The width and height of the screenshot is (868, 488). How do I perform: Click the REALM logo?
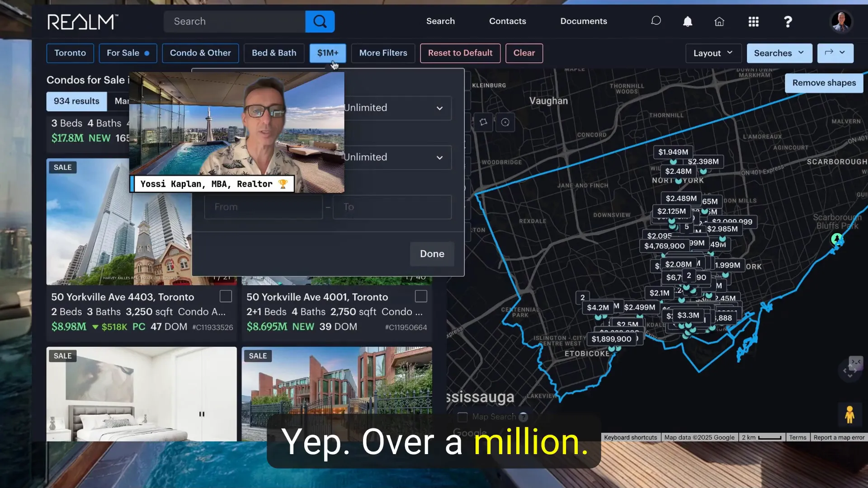(83, 21)
